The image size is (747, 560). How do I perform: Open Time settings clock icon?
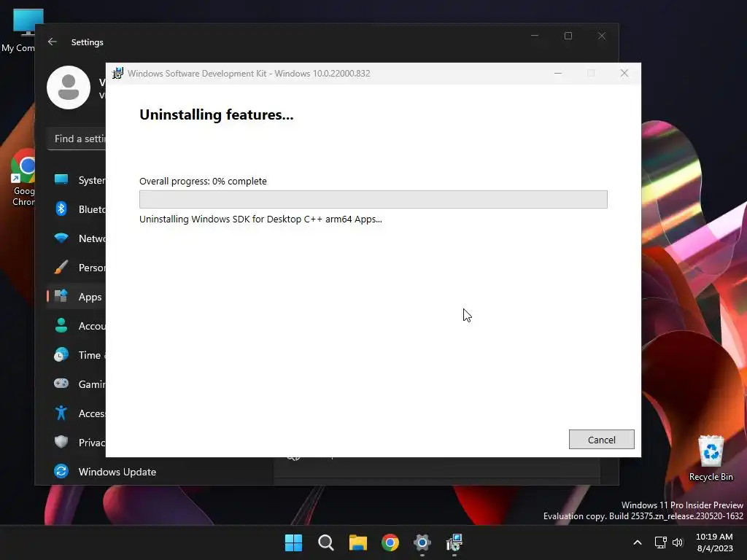(x=61, y=355)
